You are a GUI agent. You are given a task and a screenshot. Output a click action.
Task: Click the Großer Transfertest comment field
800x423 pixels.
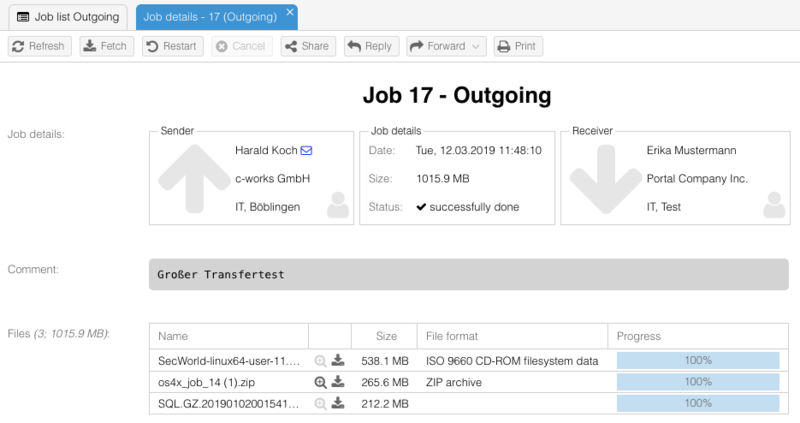(x=468, y=274)
